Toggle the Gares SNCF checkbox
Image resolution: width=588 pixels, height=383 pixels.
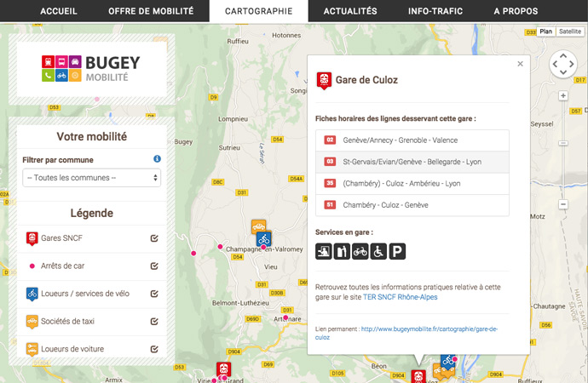[154, 238]
